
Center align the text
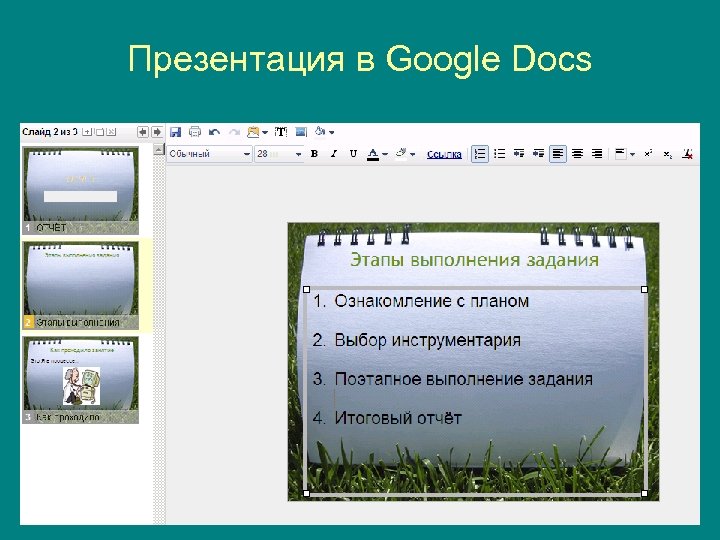tap(577, 154)
